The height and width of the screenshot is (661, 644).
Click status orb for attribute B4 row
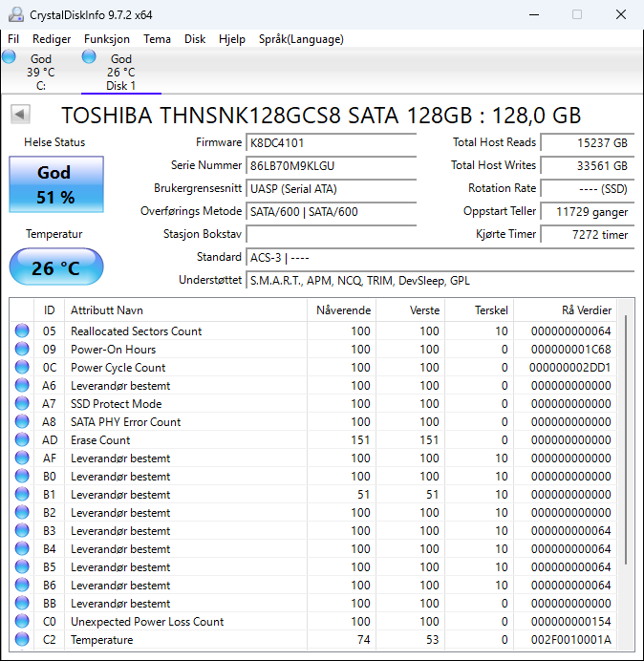(x=22, y=548)
